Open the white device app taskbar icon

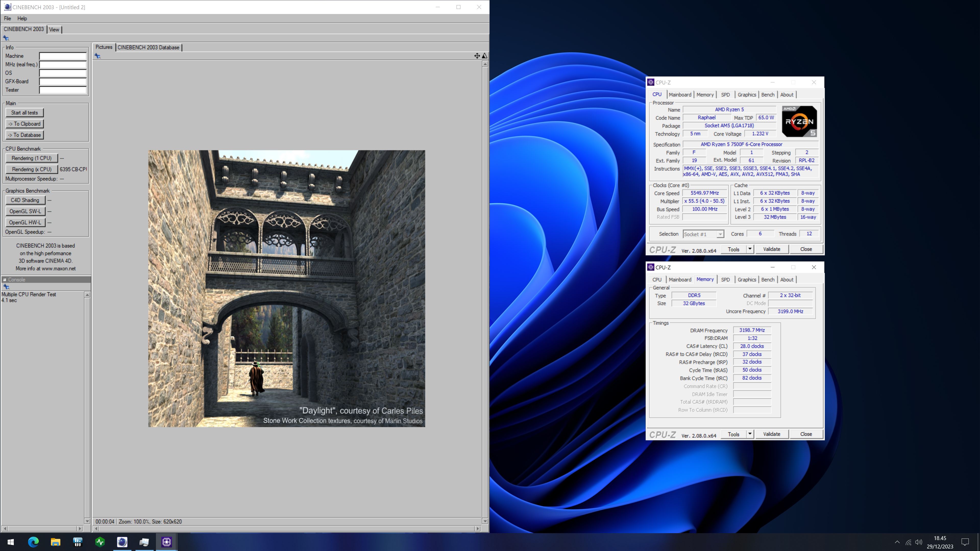pos(144,542)
